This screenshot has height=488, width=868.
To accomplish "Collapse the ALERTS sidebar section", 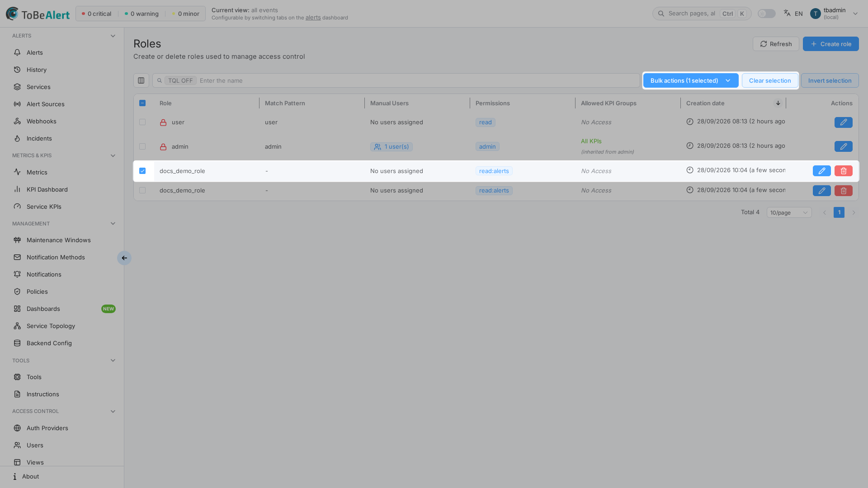I will point(113,36).
